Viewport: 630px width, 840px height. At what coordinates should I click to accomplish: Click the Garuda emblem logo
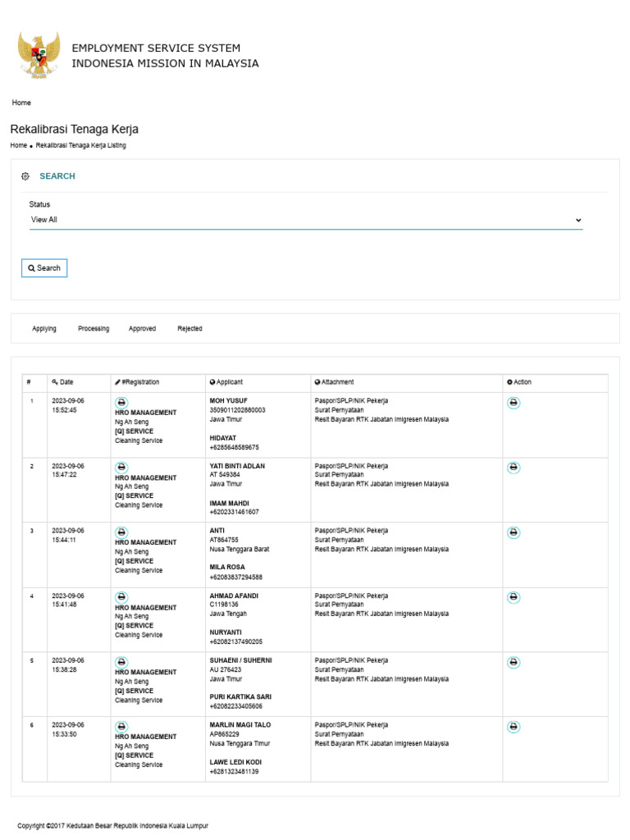[39, 55]
